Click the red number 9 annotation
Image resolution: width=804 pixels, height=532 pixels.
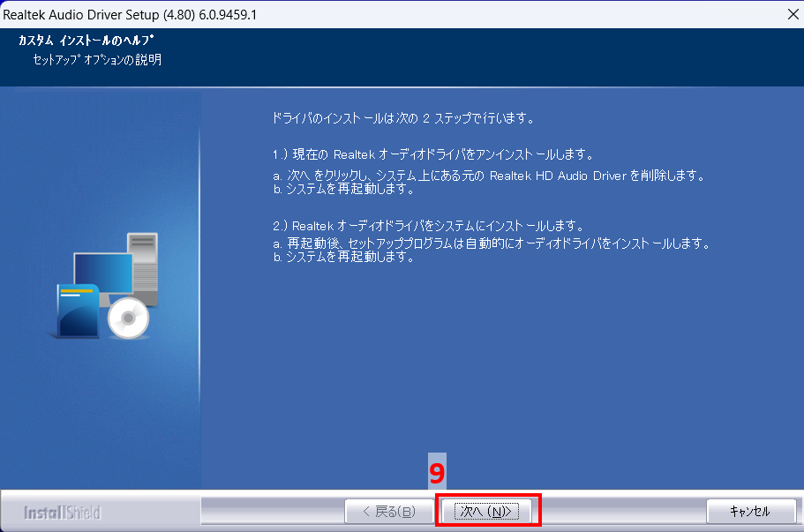coord(437,475)
